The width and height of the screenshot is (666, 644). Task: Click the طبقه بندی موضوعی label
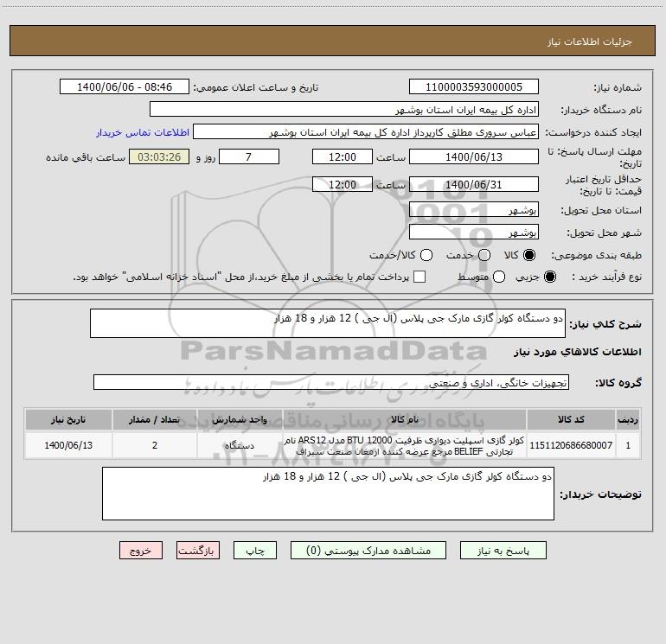tap(596, 256)
